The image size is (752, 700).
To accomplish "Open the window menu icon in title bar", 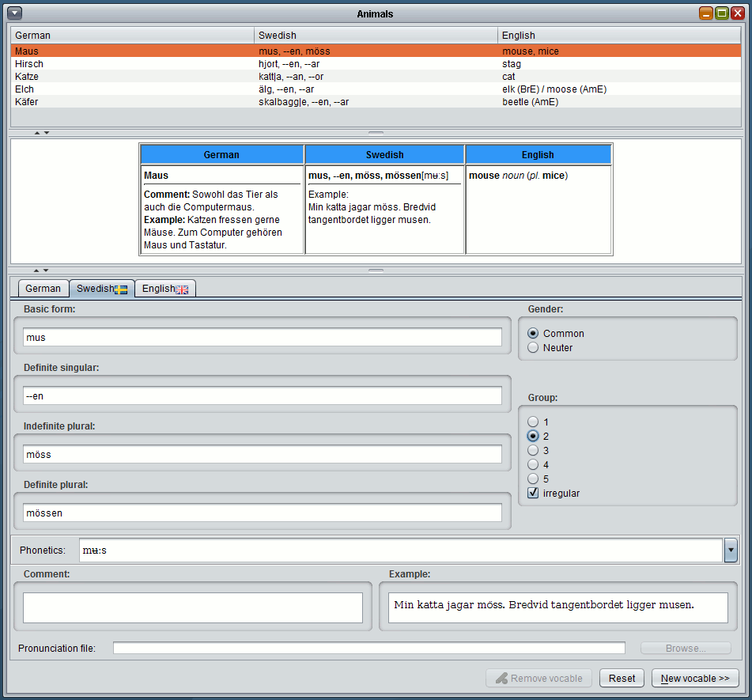I will tap(15, 13).
